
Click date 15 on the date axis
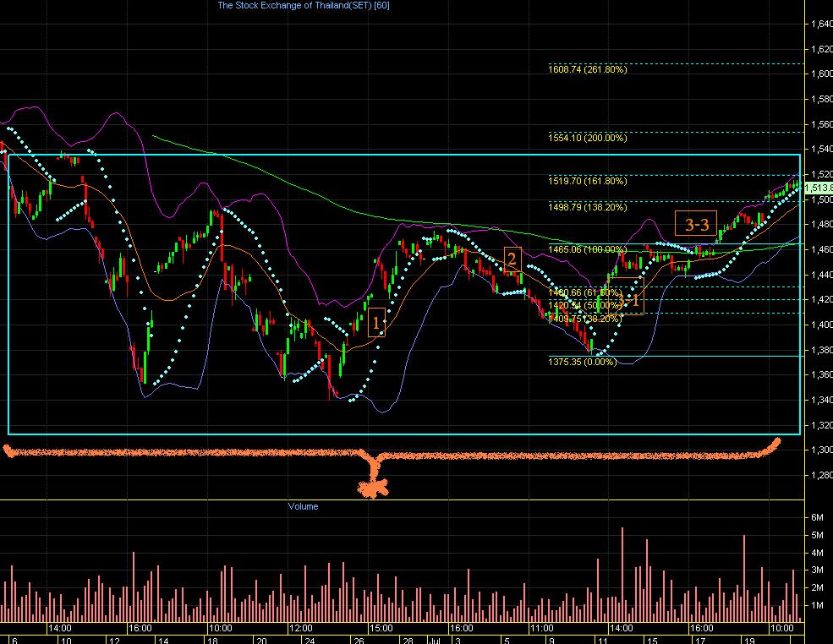[652, 641]
